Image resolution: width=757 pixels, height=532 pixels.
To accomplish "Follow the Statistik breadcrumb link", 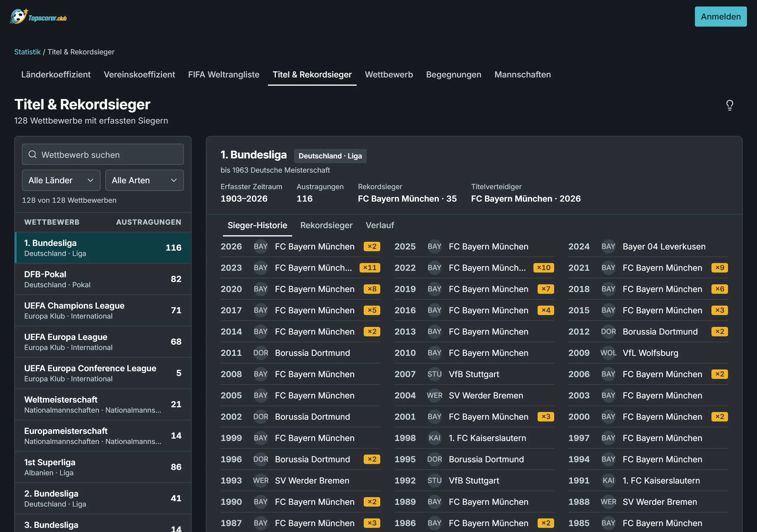I will coord(28,52).
